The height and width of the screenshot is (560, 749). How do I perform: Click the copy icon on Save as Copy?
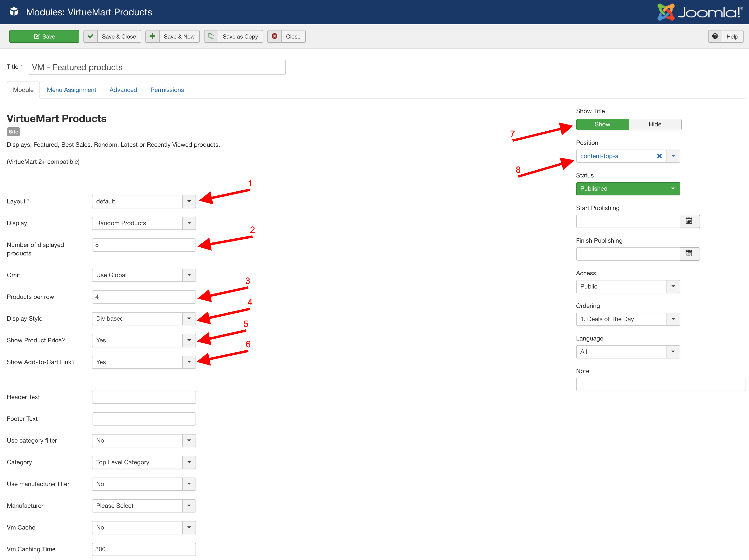(211, 36)
